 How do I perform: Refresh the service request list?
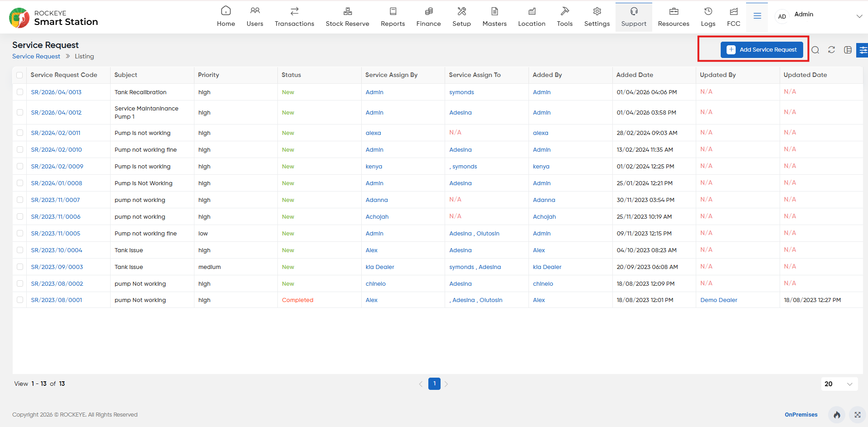tap(831, 50)
